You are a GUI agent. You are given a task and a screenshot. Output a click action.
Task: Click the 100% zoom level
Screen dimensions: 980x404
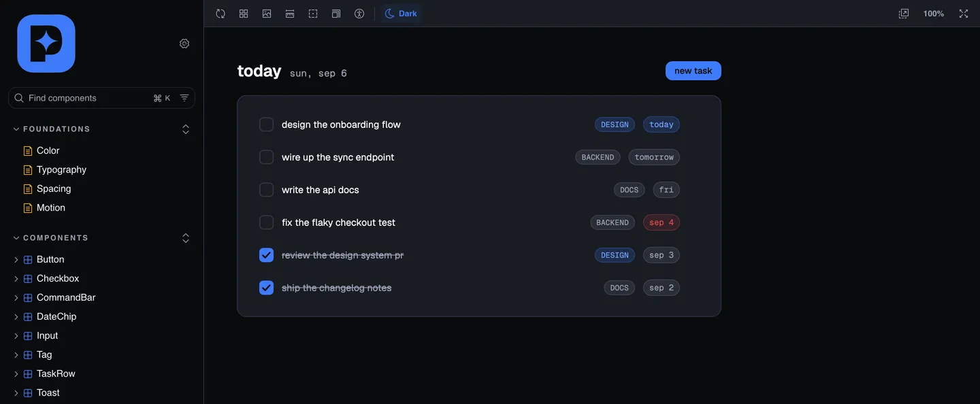[x=934, y=14]
